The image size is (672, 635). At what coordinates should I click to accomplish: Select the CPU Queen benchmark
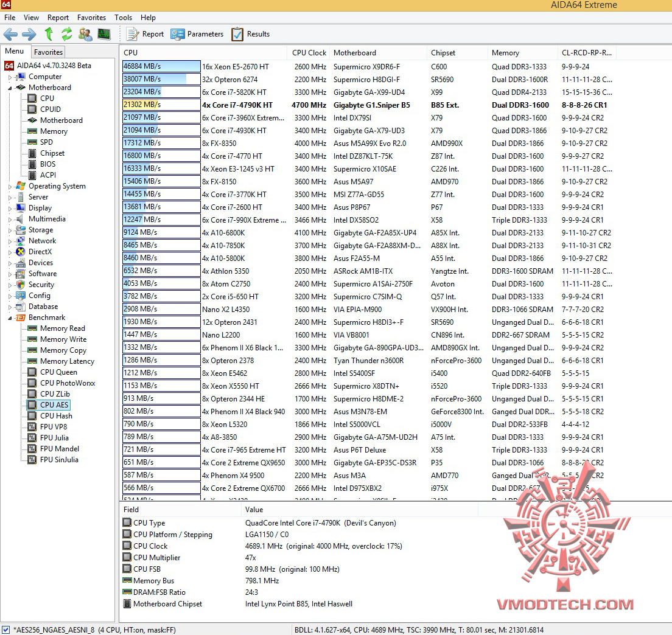click(58, 372)
